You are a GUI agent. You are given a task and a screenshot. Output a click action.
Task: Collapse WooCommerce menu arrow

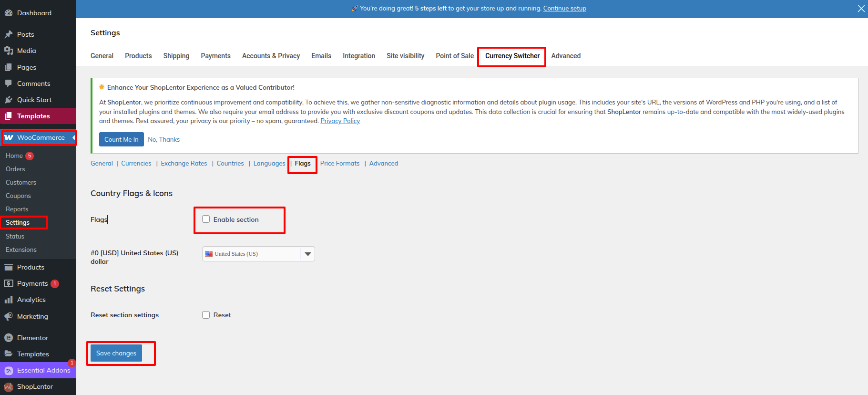tap(74, 137)
